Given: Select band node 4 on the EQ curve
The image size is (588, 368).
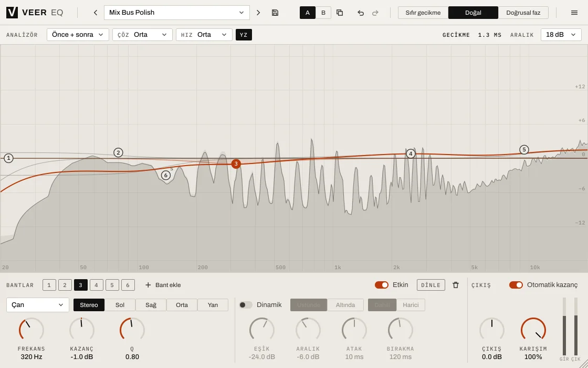Looking at the screenshot, I should pyautogui.click(x=411, y=154).
